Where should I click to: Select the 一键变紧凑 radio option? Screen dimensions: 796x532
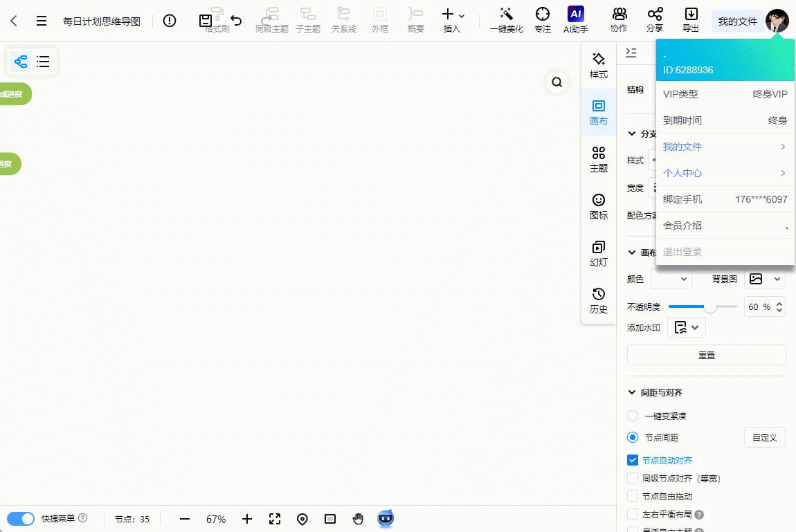[x=632, y=416]
